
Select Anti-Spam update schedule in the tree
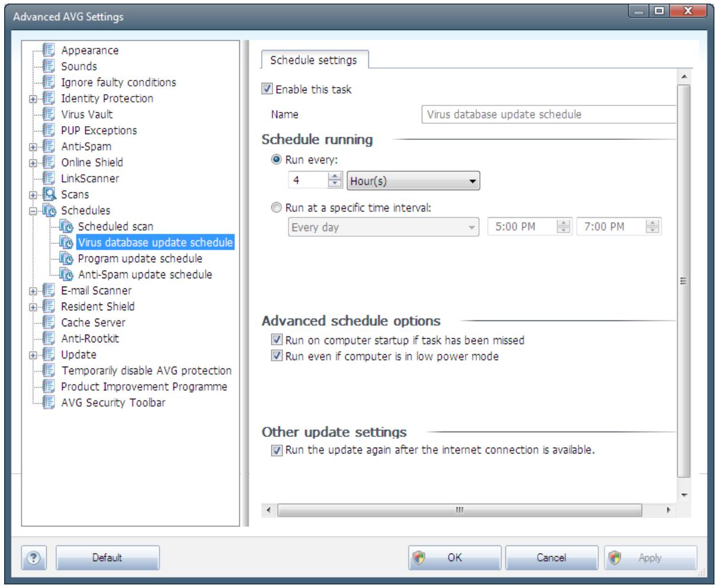[145, 275]
